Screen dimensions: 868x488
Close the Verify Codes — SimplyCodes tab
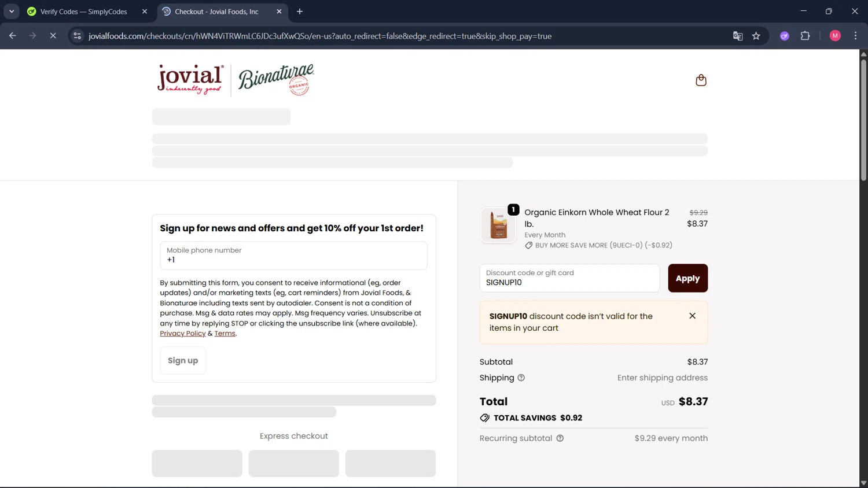(x=145, y=12)
